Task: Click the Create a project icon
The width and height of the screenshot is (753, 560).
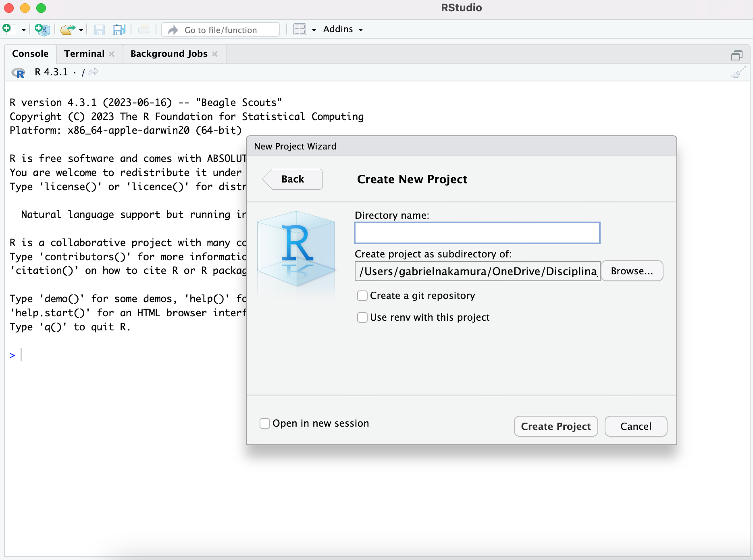Action: pyautogui.click(x=42, y=29)
